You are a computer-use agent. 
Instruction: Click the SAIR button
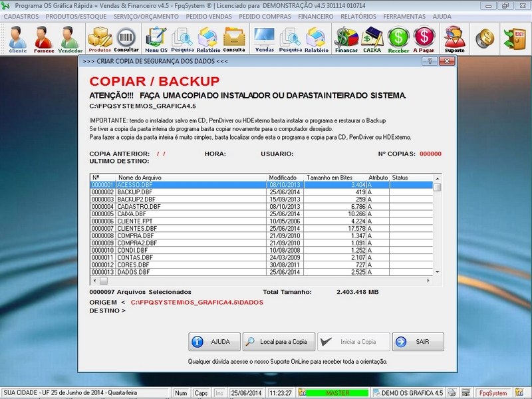pos(418,342)
